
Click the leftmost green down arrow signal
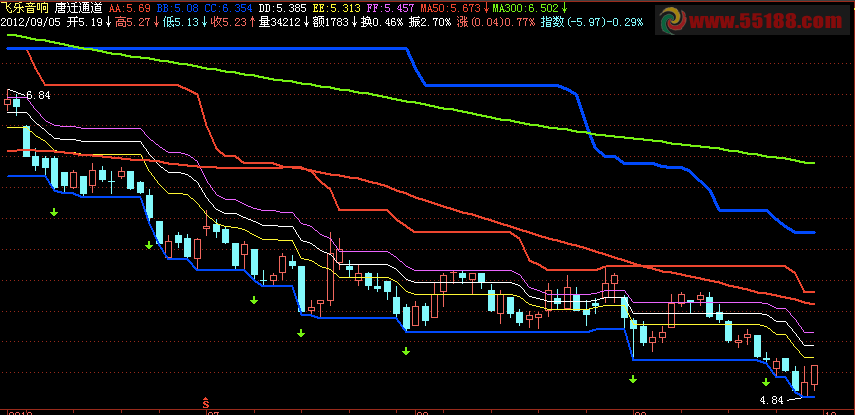click(54, 212)
